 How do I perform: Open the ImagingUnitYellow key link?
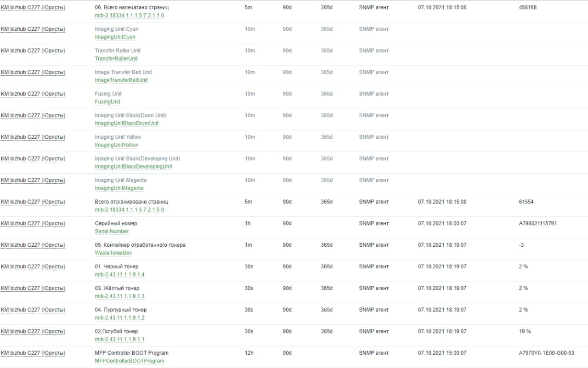116,145
